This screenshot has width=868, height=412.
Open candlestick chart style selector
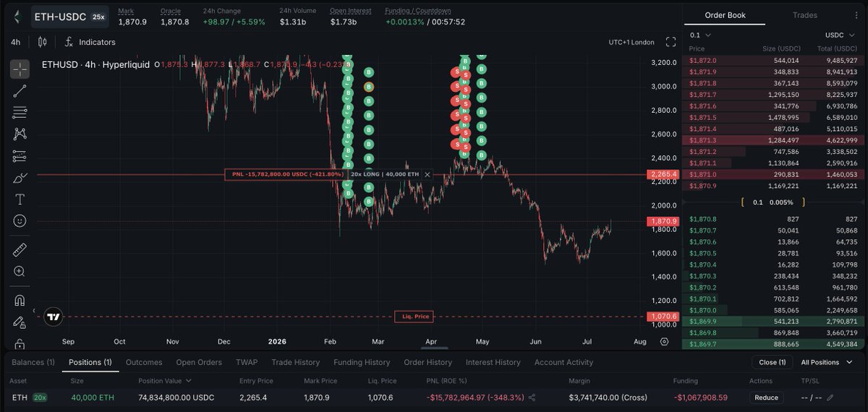click(41, 42)
